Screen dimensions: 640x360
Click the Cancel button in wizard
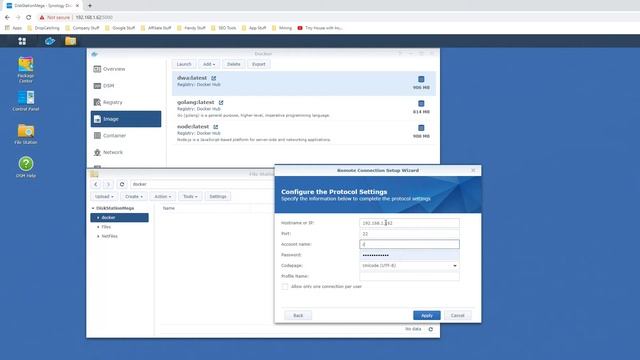point(458,316)
